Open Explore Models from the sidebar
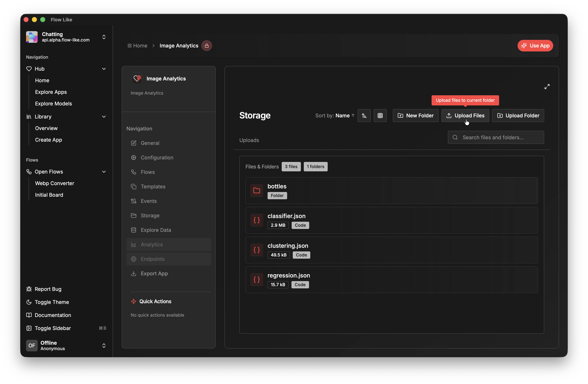 (53, 103)
